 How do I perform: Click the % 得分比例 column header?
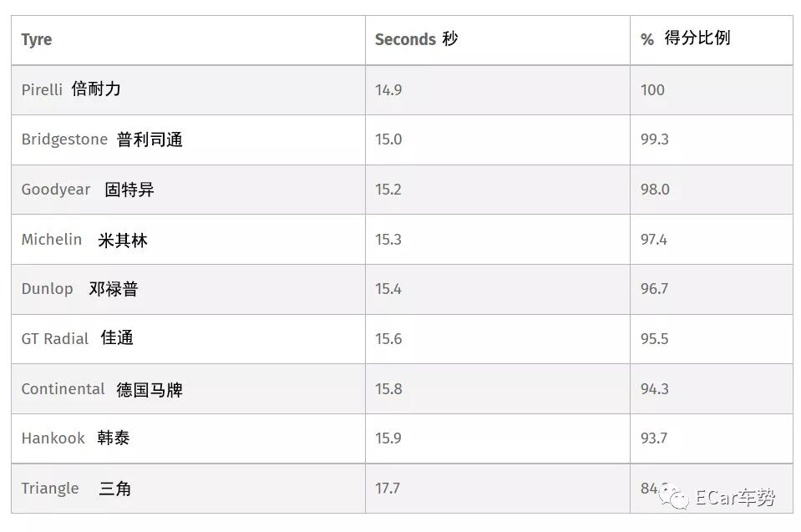pyautogui.click(x=685, y=39)
